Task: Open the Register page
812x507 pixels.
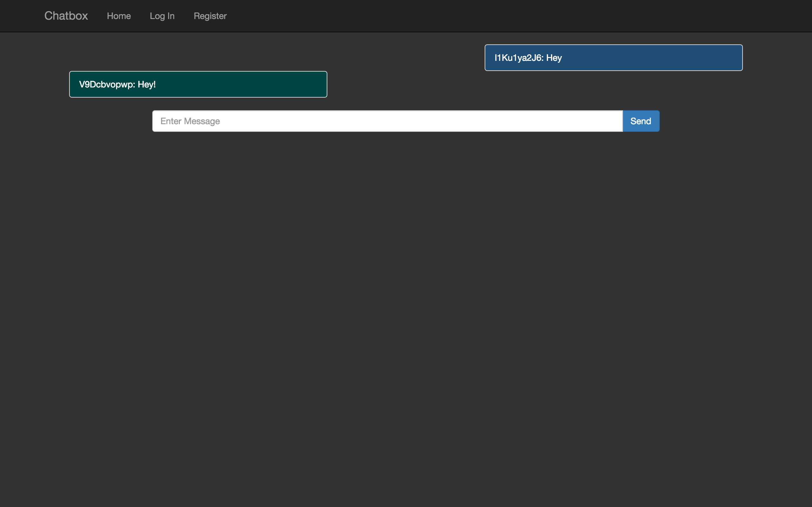Action: tap(210, 16)
